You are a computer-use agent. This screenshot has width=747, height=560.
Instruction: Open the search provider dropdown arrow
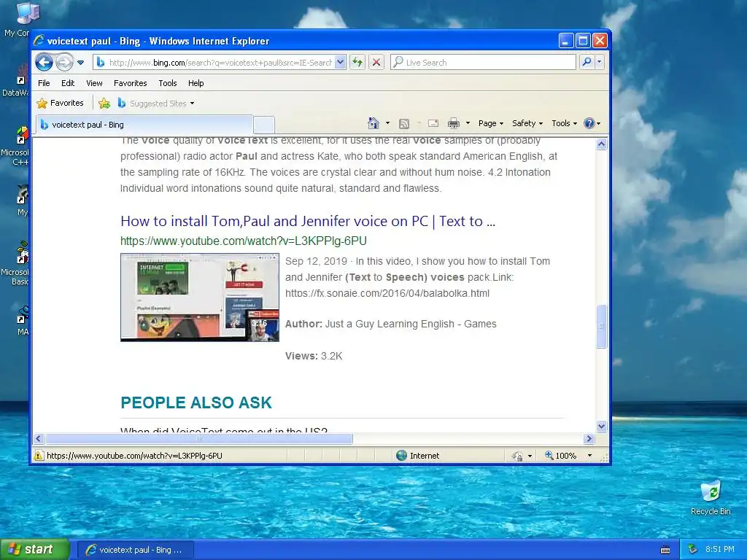coord(600,63)
